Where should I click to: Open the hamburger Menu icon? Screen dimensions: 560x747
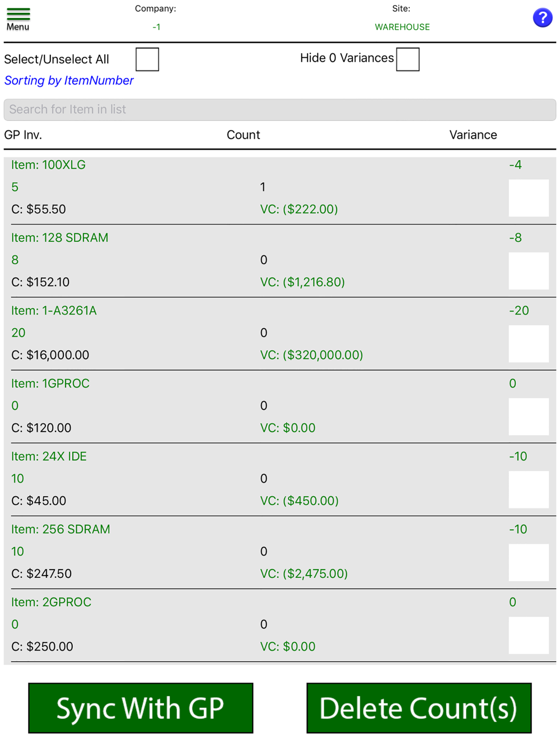pos(18,18)
